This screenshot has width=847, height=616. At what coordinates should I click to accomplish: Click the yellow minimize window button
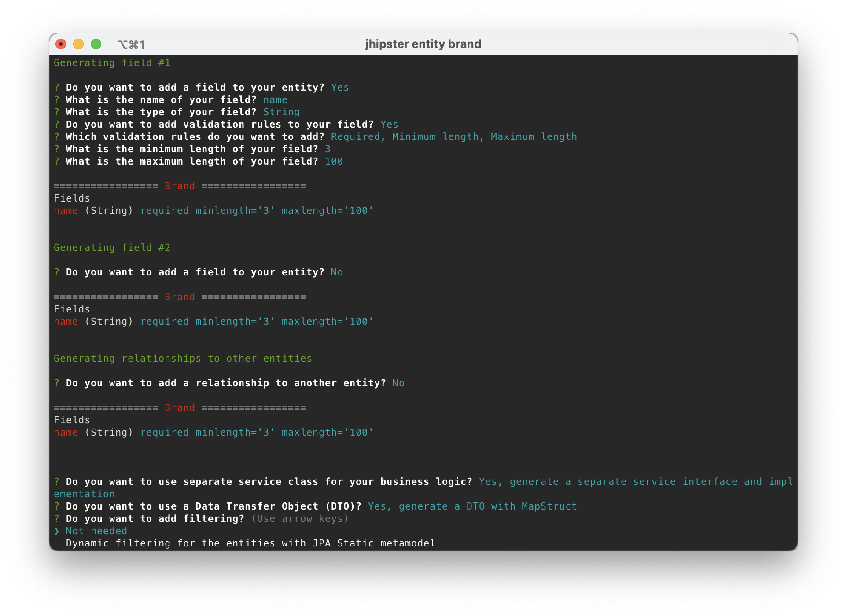(x=78, y=44)
